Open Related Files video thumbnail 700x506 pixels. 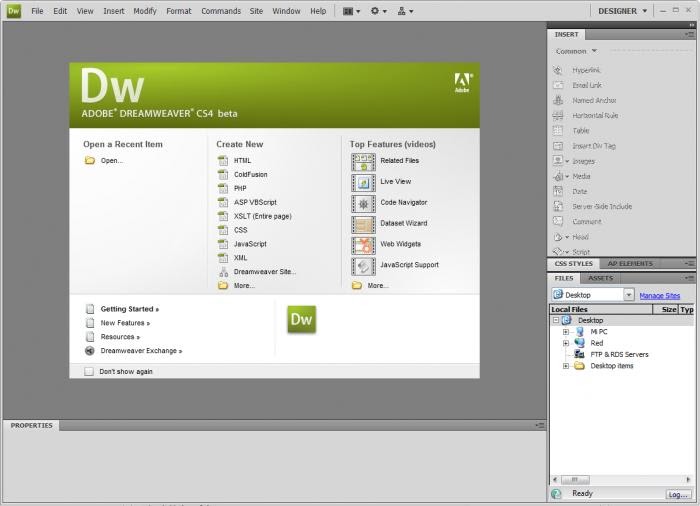coord(363,162)
